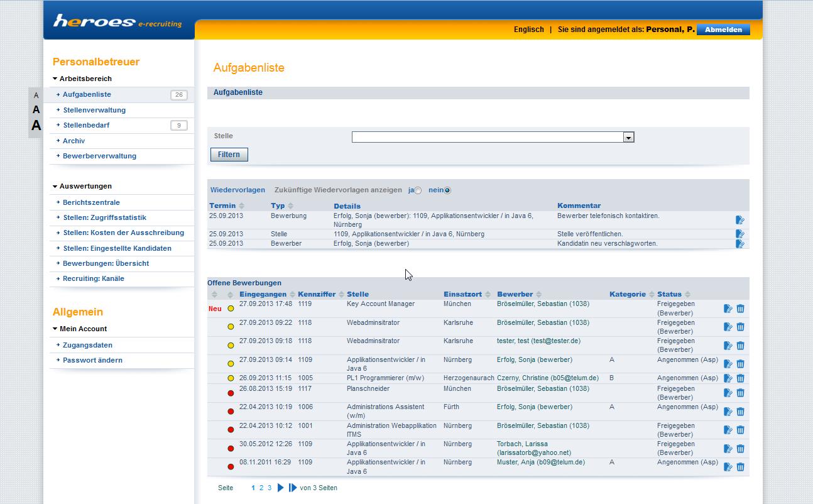Edit the Torbach, Larissa application
The image size is (813, 504).
pos(728,449)
